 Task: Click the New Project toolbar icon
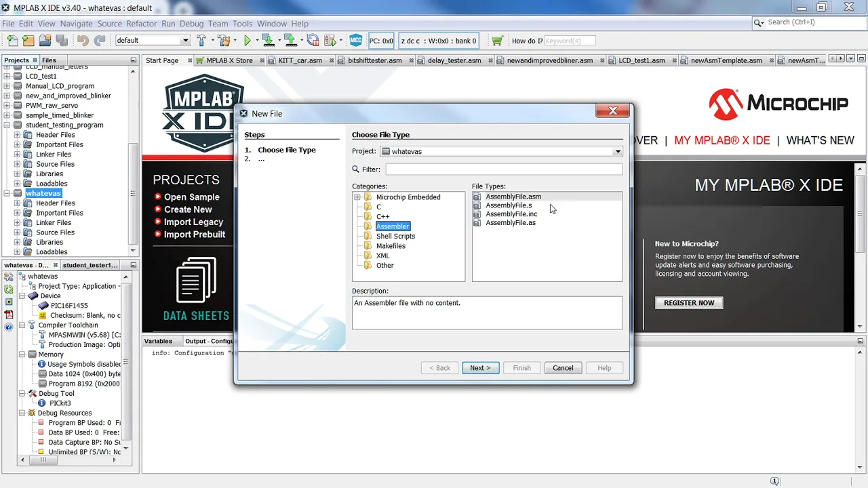tap(28, 41)
